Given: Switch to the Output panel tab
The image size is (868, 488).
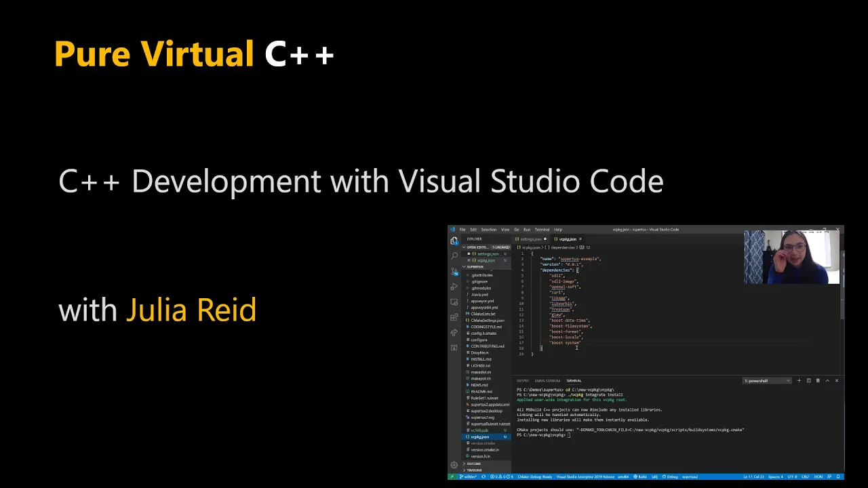Looking at the screenshot, I should pos(523,381).
